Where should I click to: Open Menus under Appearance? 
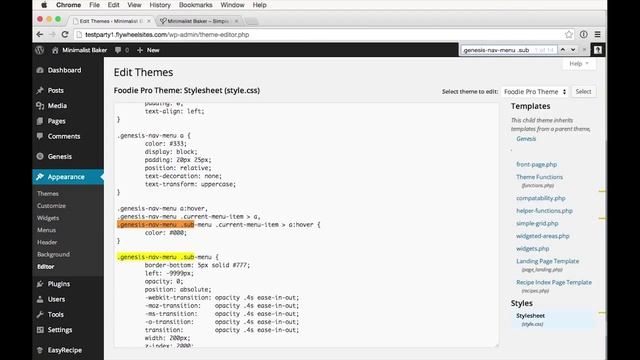[x=47, y=230]
